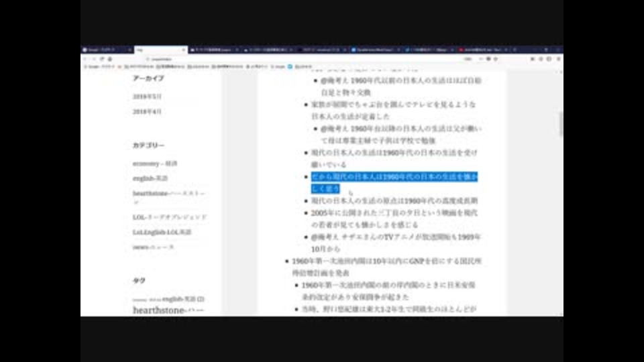
Task: Click the アーカイブ sidebar heading
Action: [x=148, y=78]
